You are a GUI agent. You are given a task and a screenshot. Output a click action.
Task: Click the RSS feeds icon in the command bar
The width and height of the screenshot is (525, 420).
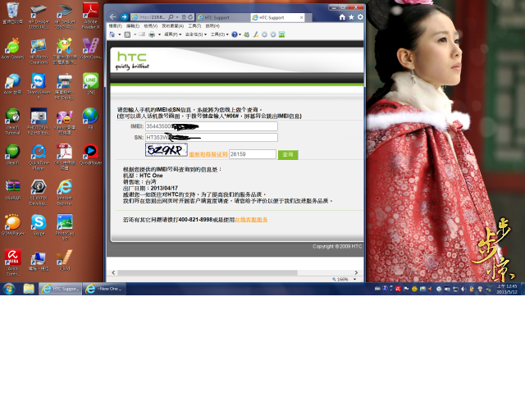(x=127, y=34)
